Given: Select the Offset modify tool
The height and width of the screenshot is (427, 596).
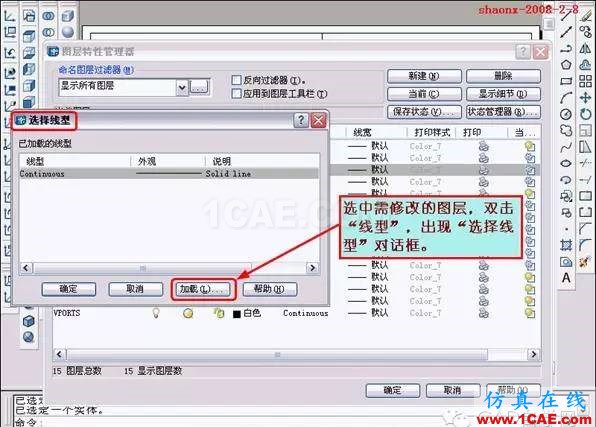Looking at the screenshot, I should click(585, 65).
